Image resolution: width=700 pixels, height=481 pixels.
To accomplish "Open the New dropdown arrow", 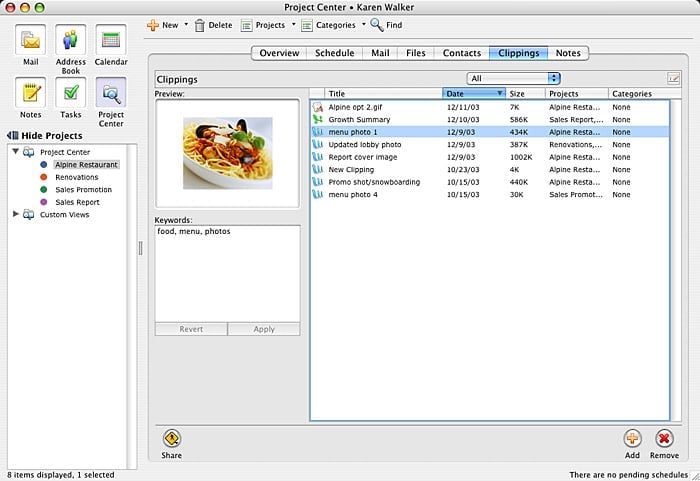I will coord(186,25).
